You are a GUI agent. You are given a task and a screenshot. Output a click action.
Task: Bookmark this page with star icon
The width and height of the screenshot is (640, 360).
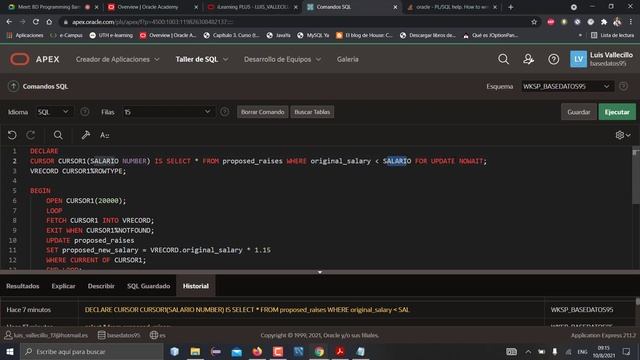(x=534, y=22)
